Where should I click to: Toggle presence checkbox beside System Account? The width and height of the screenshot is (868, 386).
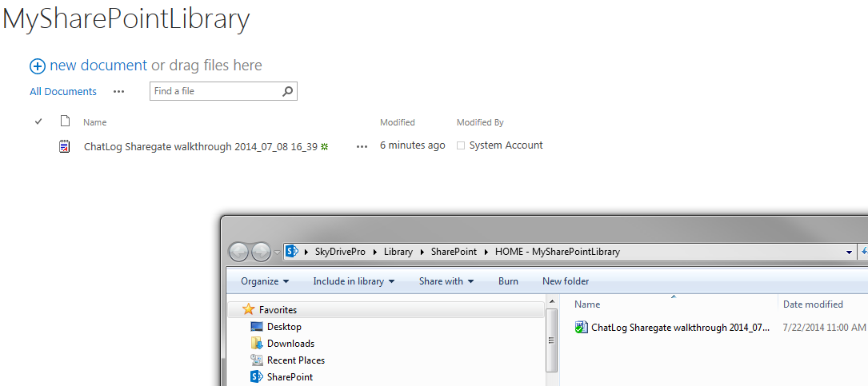point(461,146)
